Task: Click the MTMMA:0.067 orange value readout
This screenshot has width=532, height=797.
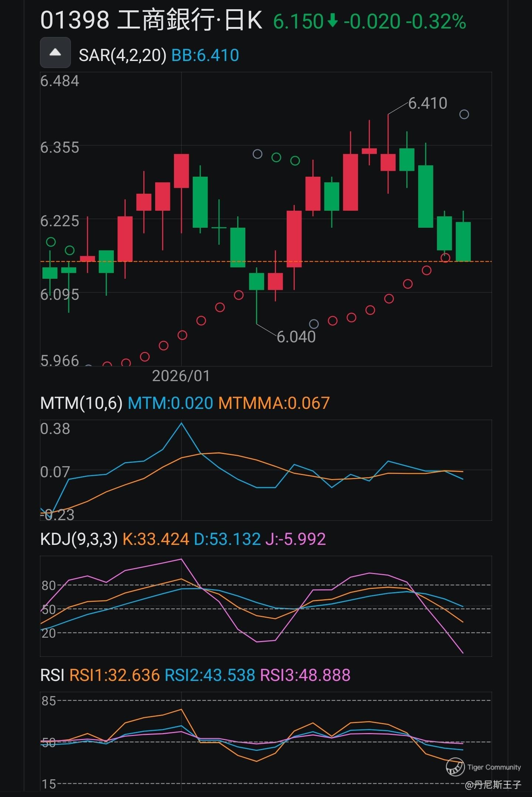Action: point(274,403)
